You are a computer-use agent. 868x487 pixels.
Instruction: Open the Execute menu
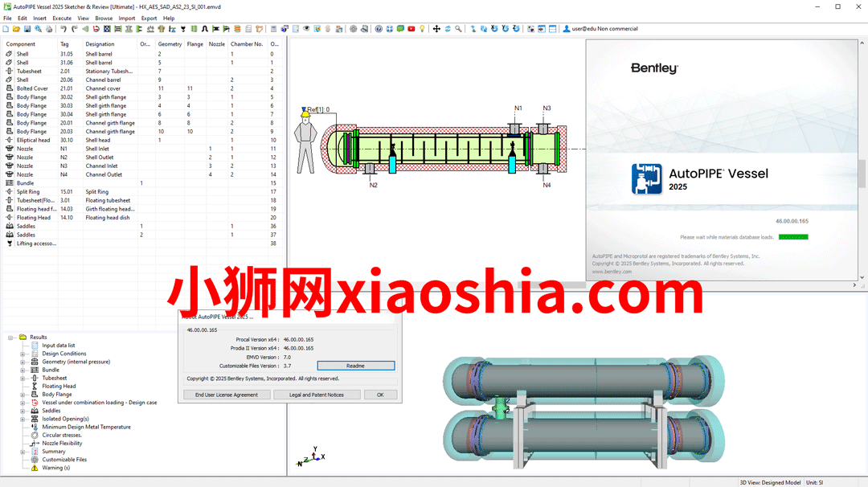pyautogui.click(x=61, y=18)
